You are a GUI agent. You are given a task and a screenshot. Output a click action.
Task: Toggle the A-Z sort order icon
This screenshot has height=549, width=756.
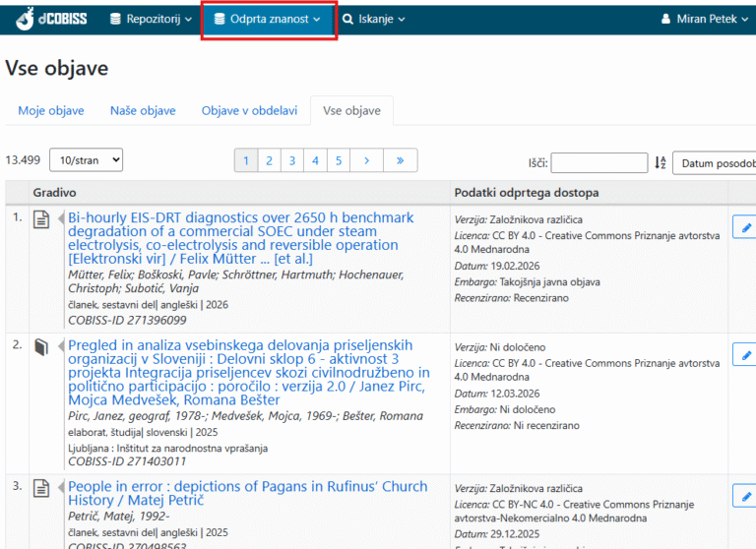tap(661, 162)
